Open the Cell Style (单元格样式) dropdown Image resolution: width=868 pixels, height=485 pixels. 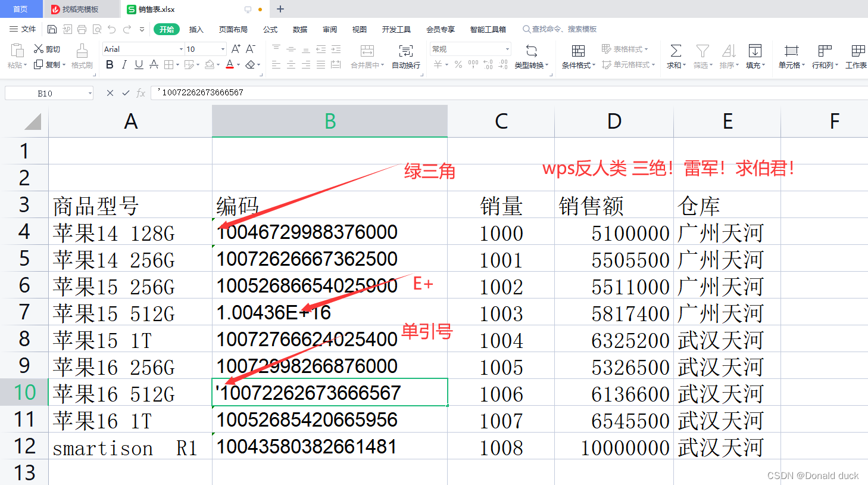(653, 64)
